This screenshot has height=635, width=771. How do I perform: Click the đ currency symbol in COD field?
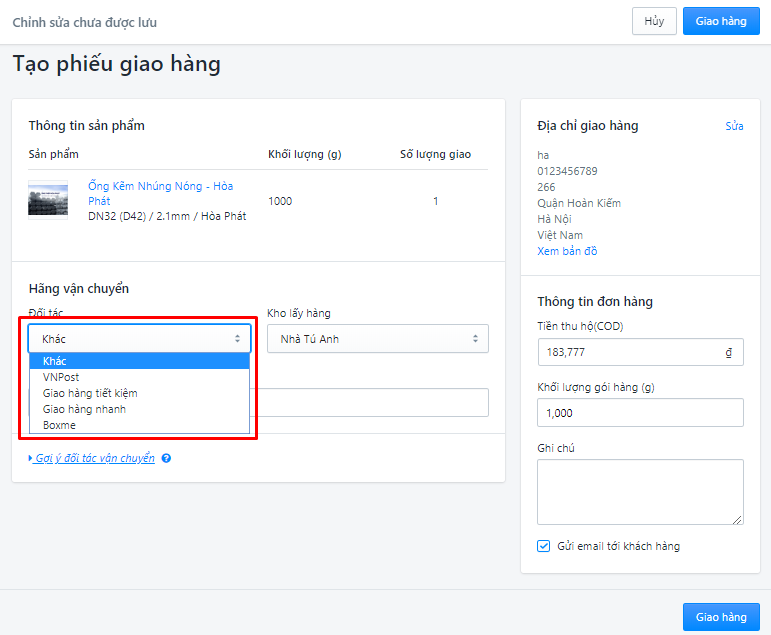pyautogui.click(x=728, y=352)
